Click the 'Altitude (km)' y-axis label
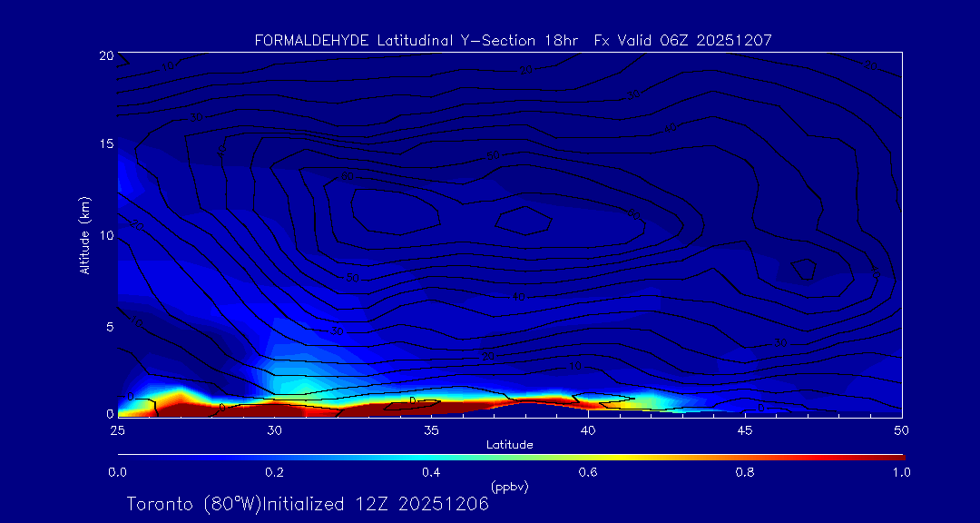The height and width of the screenshot is (523, 980). [x=84, y=235]
